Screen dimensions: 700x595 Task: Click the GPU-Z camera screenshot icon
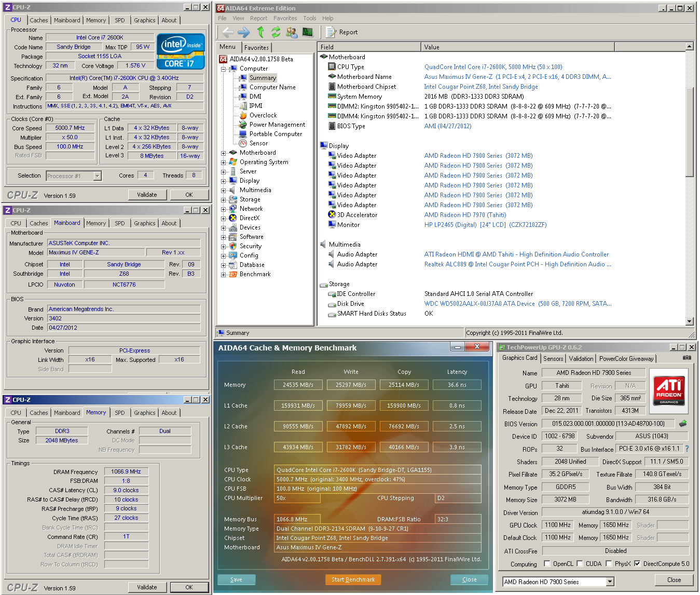(x=687, y=358)
